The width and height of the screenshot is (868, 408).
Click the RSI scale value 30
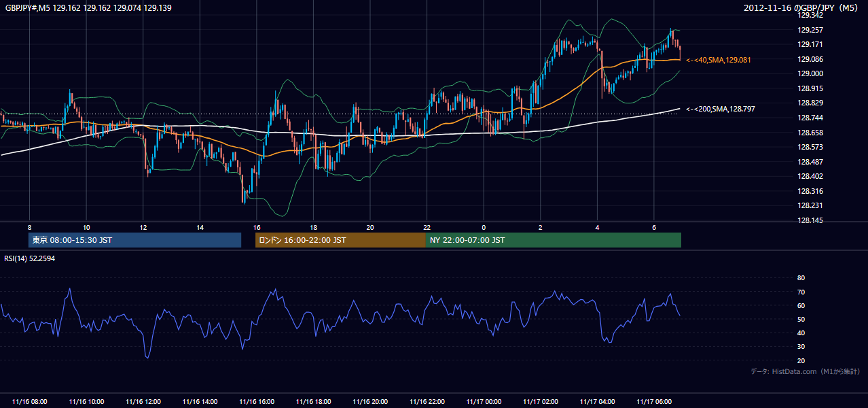tap(801, 347)
